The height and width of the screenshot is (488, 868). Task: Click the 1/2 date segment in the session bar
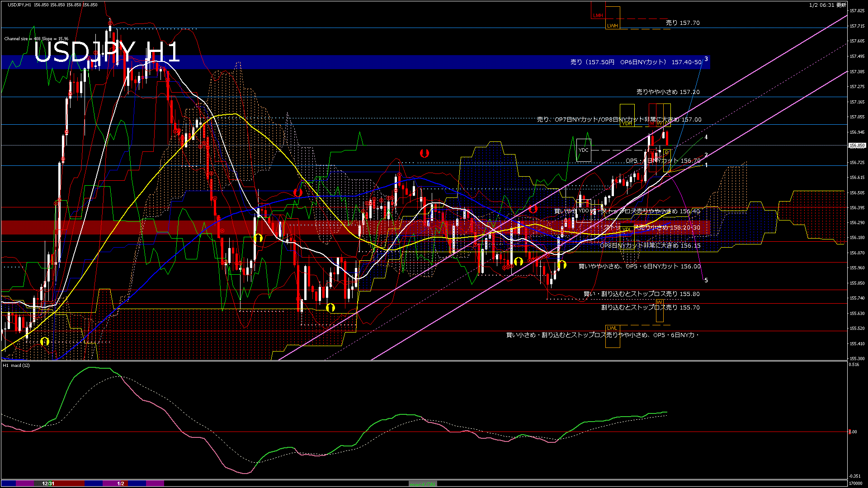point(121,483)
